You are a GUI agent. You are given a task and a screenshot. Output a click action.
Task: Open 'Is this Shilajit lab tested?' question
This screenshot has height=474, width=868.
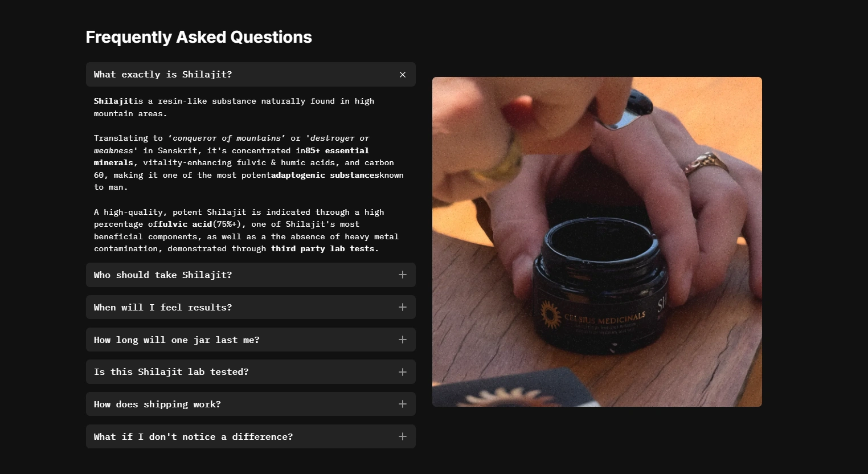(x=251, y=372)
